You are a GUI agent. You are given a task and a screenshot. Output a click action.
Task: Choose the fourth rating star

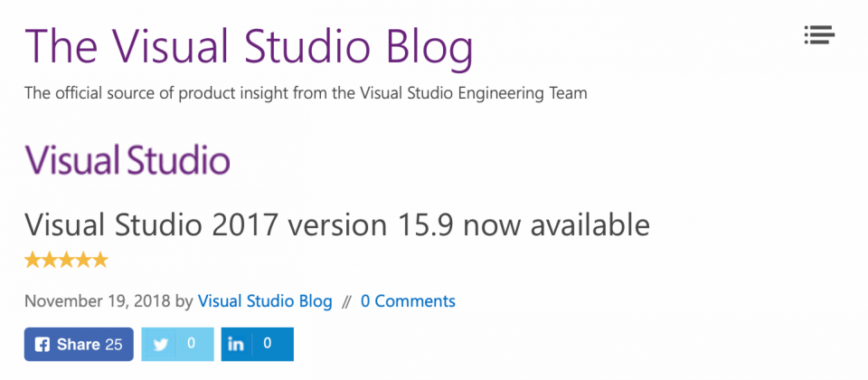[83, 261]
